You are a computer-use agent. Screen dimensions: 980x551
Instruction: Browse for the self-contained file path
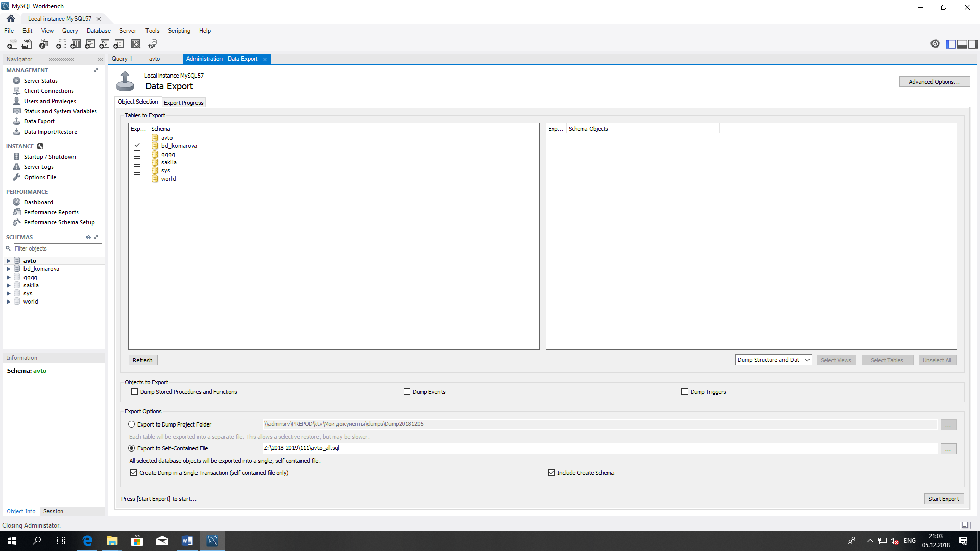click(948, 449)
